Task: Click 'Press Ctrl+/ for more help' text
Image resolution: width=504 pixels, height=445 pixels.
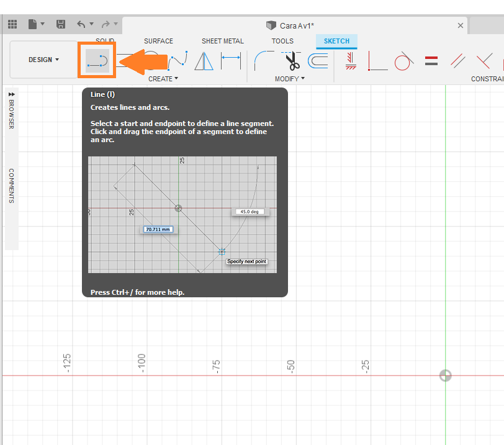Action: 137,292
